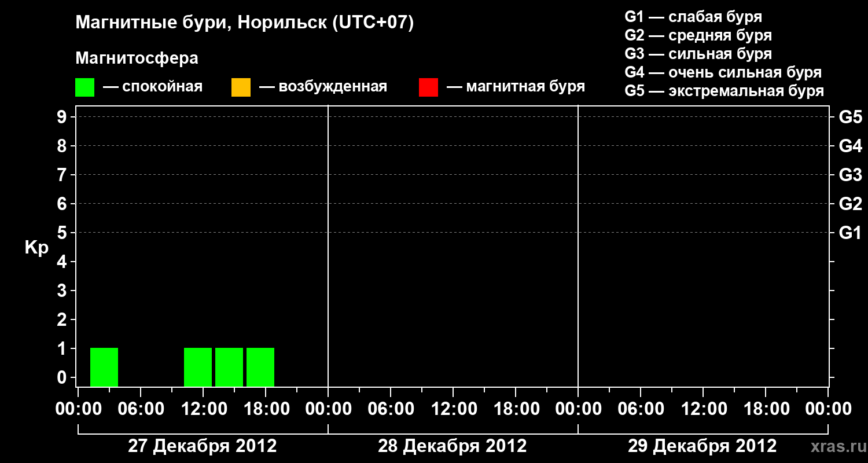Click the date label '28 Декабря 2012'
The height and width of the screenshot is (463, 868).
tap(453, 446)
